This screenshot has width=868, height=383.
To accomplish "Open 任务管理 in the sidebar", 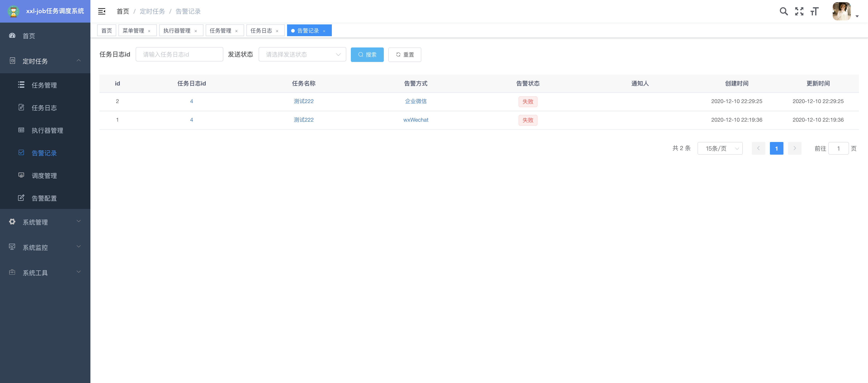I will tap(44, 85).
